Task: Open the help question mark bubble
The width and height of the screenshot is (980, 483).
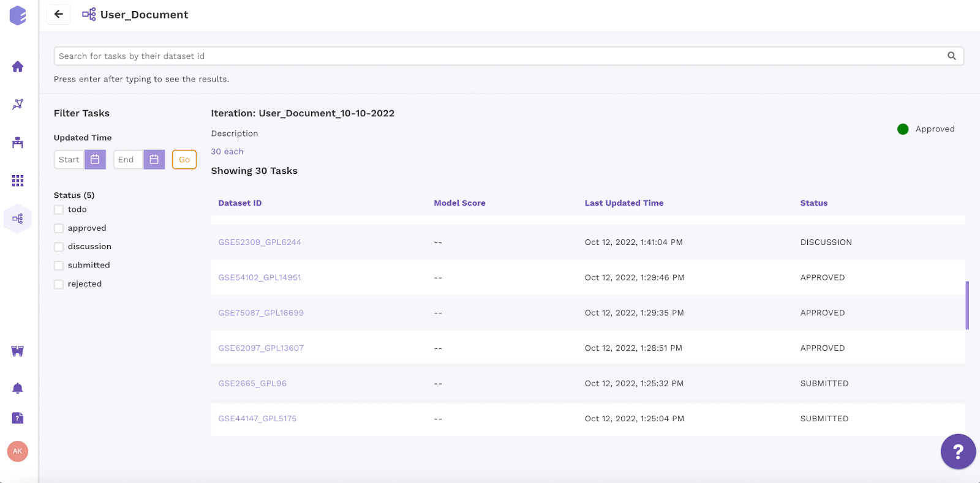Action: coord(958,452)
